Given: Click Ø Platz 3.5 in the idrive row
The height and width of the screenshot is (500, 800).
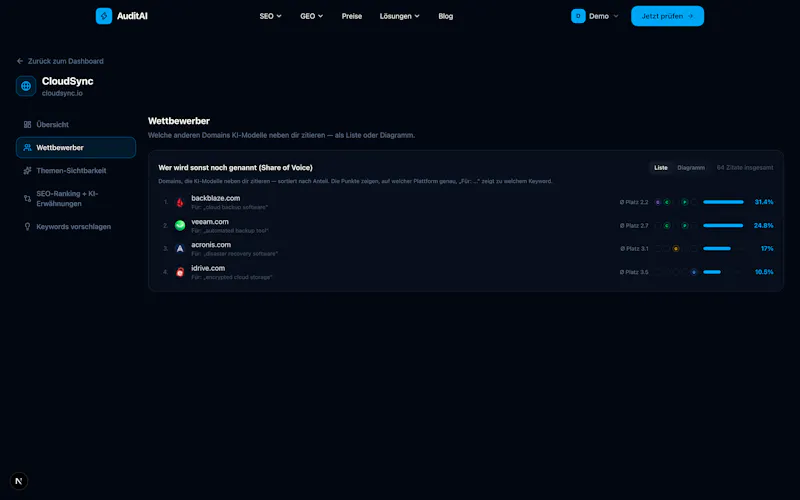Looking at the screenshot, I should [x=634, y=272].
